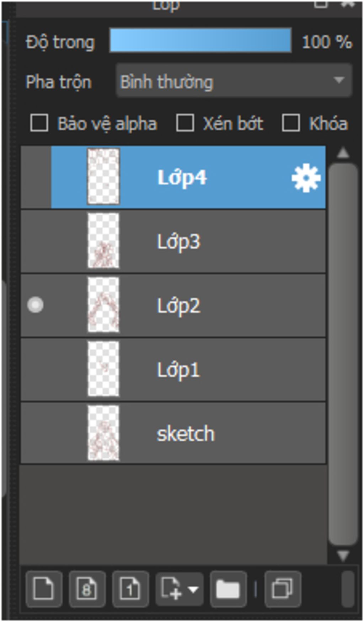Click the Độ trong opacity slider
The image size is (364, 622).
[200, 41]
